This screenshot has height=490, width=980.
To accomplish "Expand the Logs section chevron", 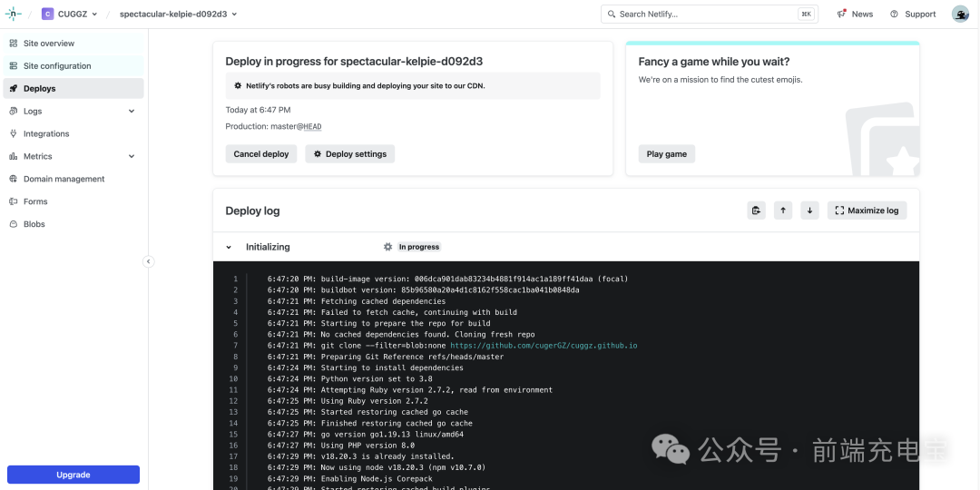I will tap(132, 112).
